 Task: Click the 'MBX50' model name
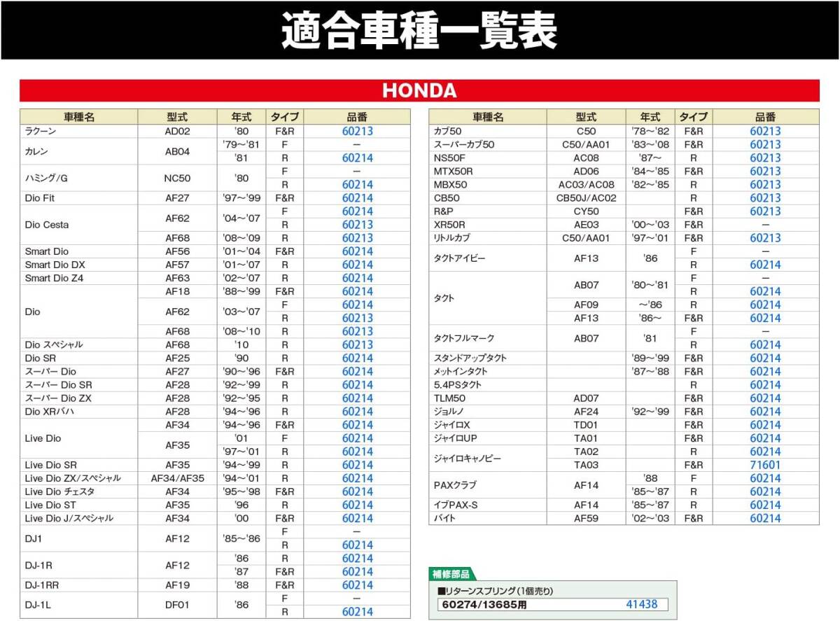coord(450,184)
